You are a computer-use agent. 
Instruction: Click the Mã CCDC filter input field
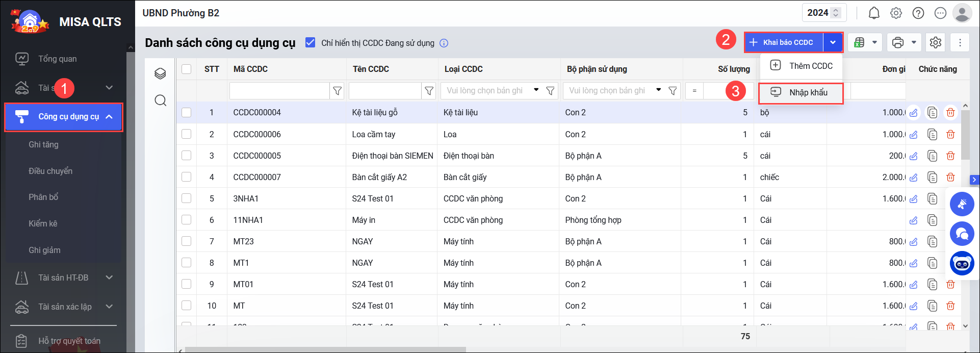pos(279,91)
